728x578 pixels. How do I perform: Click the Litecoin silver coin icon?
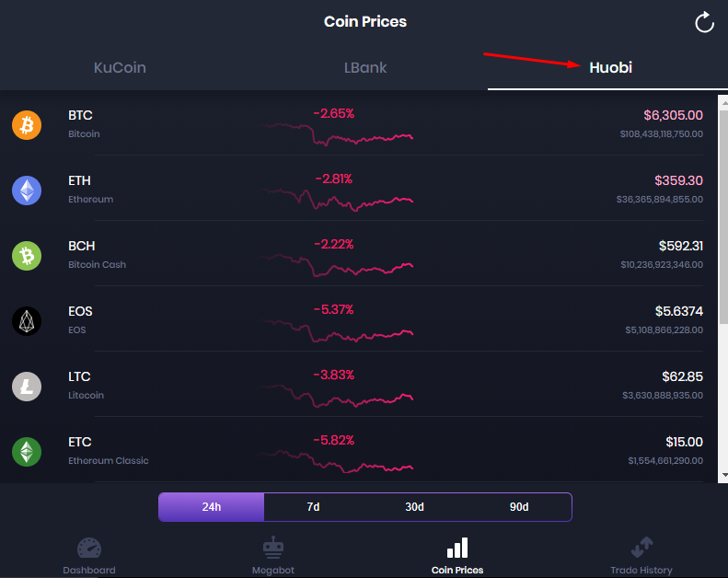tap(27, 387)
